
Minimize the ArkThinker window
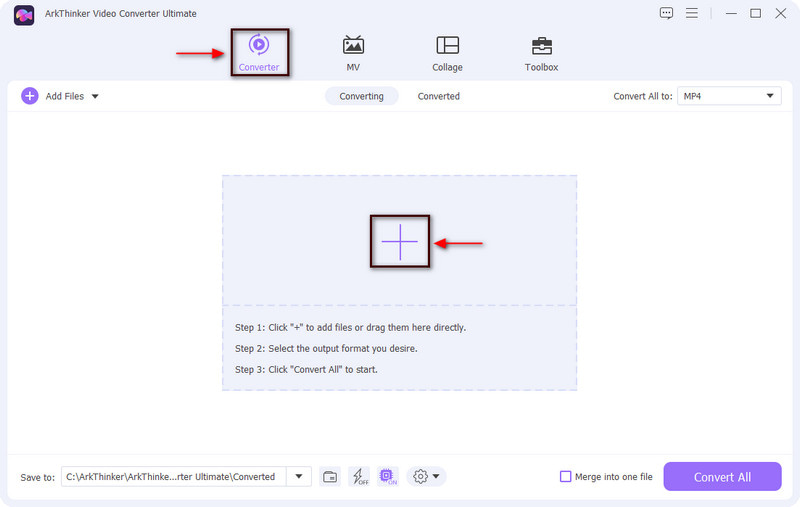point(731,13)
